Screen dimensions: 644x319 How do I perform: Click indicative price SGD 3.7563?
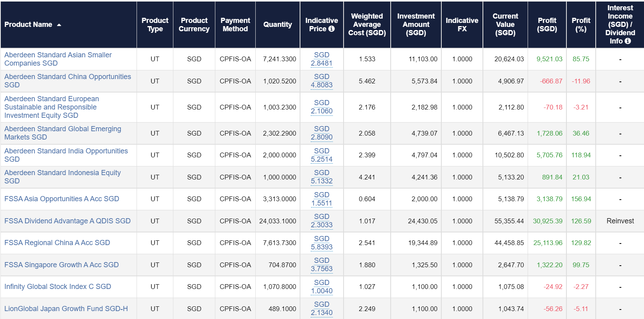click(321, 264)
